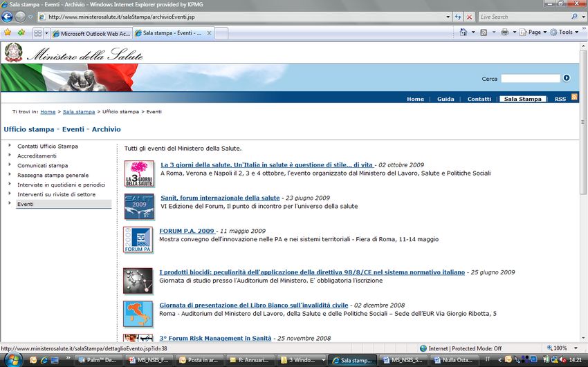Image resolution: width=588 pixels, height=367 pixels.
Task: Click the Windows Start orb
Action: tap(12, 360)
